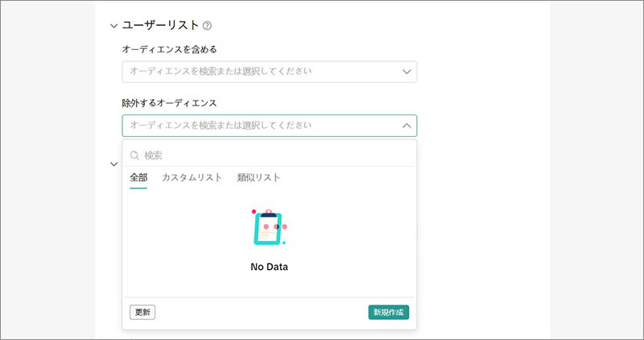Focus the 除外するオーディエンス search field

(x=258, y=125)
